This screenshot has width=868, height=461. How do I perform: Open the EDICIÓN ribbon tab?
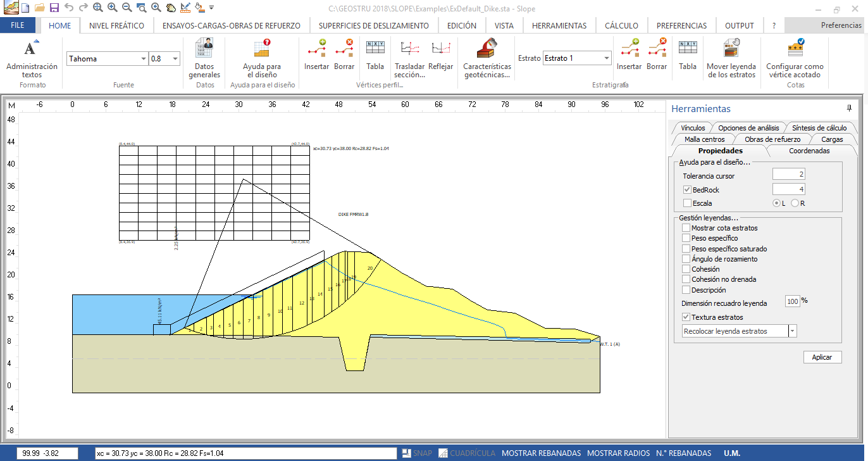click(x=462, y=26)
